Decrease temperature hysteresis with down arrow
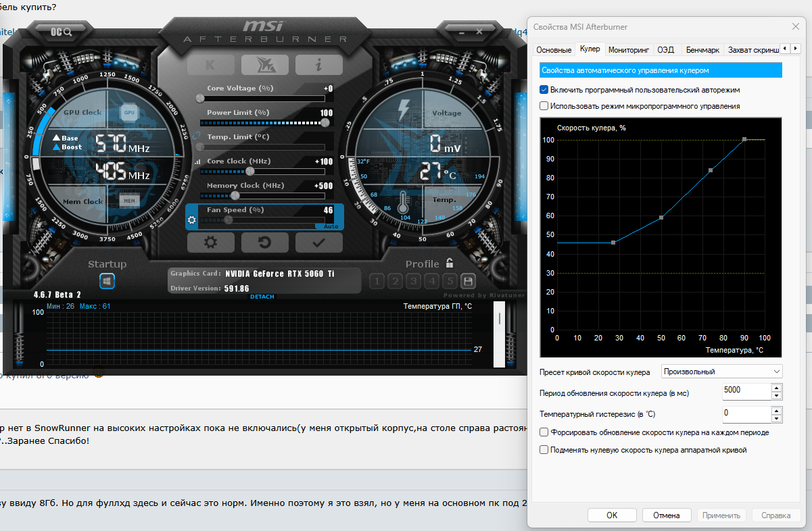The image size is (812, 531). point(777,418)
